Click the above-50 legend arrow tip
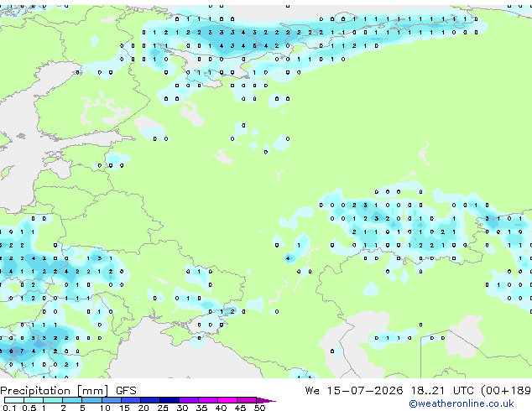532x411 pixels. tap(266, 400)
